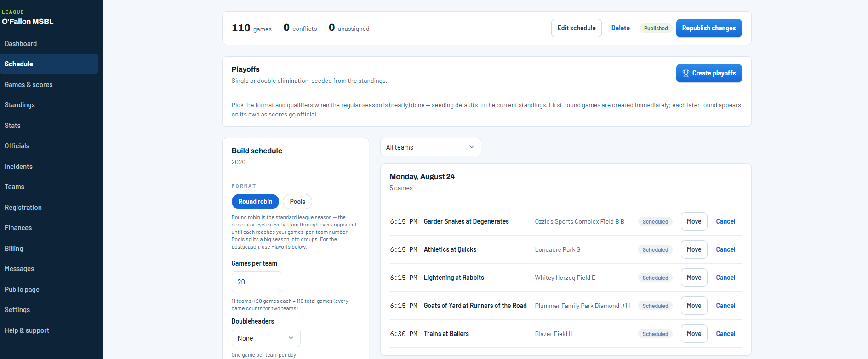This screenshot has width=868, height=359.
Task: Cancel the Athletics at Quicks game
Action: (x=725, y=249)
